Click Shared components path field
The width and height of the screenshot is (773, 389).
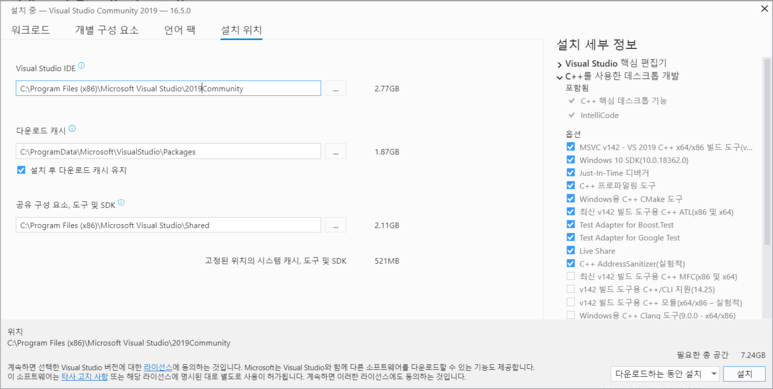[x=168, y=225]
